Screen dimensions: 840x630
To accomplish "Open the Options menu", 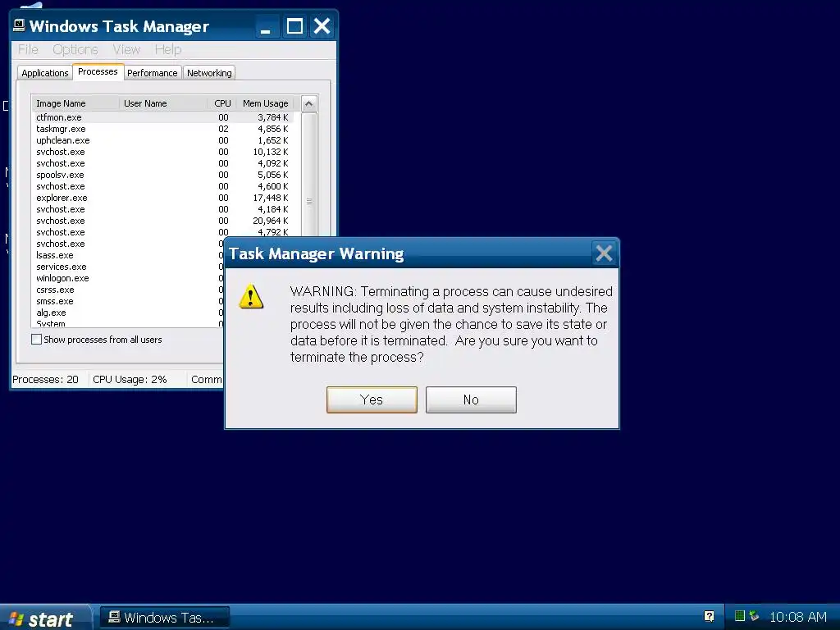I will pos(75,49).
